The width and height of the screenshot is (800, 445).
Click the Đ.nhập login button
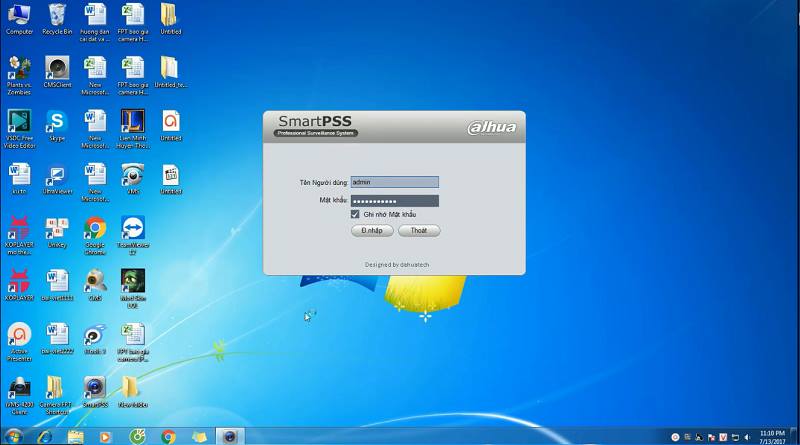click(x=372, y=231)
